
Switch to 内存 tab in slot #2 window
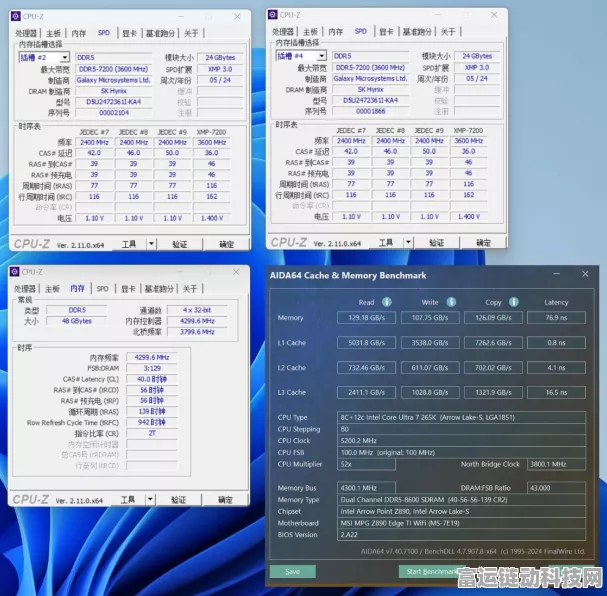79,33
